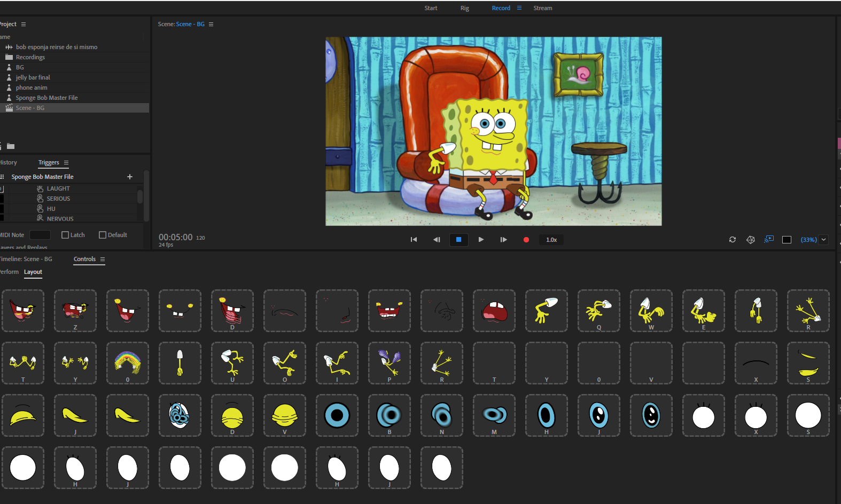Select the Controls panel tab
This screenshot has width=841, height=504.
84,259
